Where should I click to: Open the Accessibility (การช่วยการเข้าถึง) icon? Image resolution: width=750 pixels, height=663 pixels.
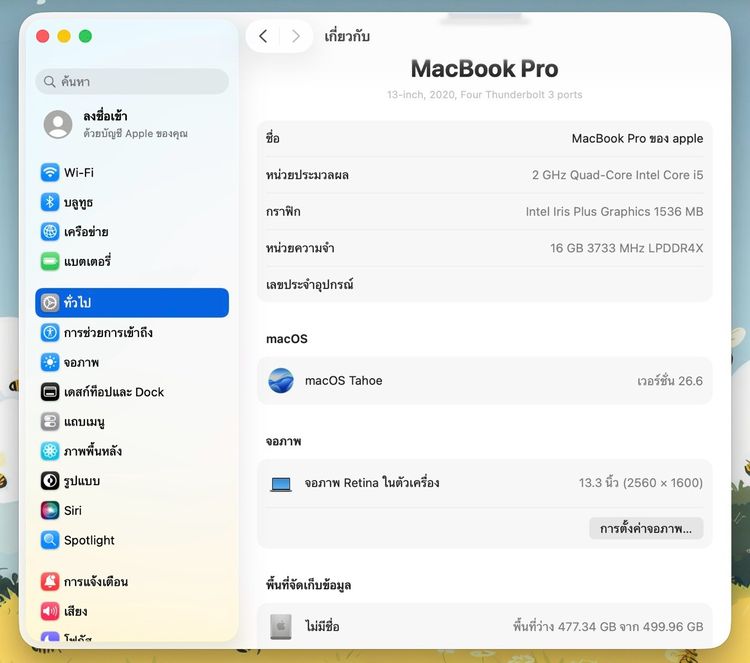click(x=50, y=332)
